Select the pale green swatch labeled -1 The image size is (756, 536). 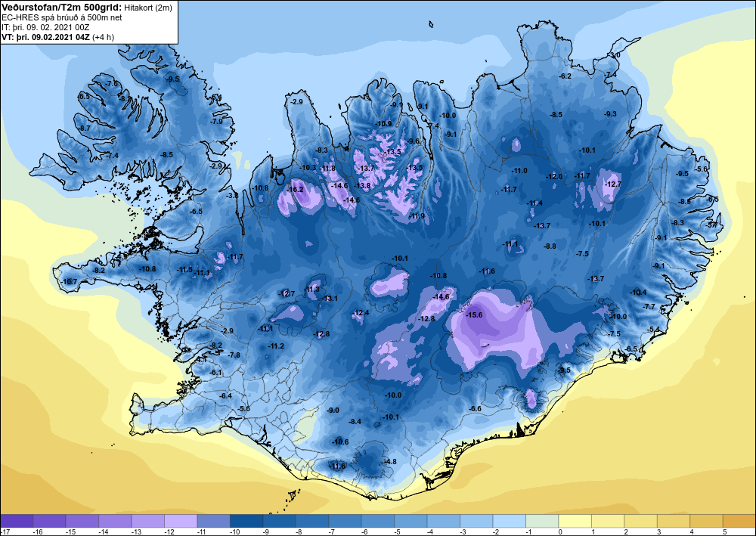542,521
